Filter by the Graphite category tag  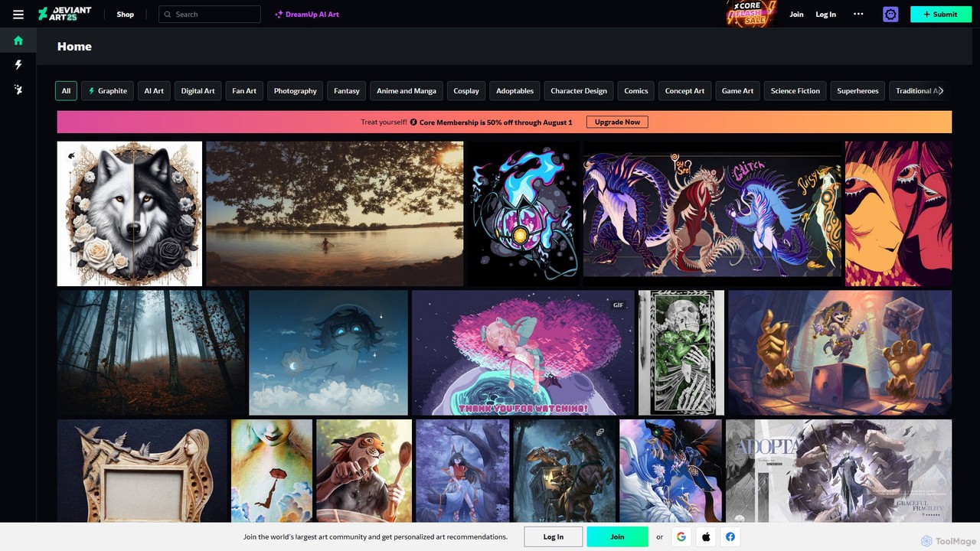pyautogui.click(x=107, y=91)
